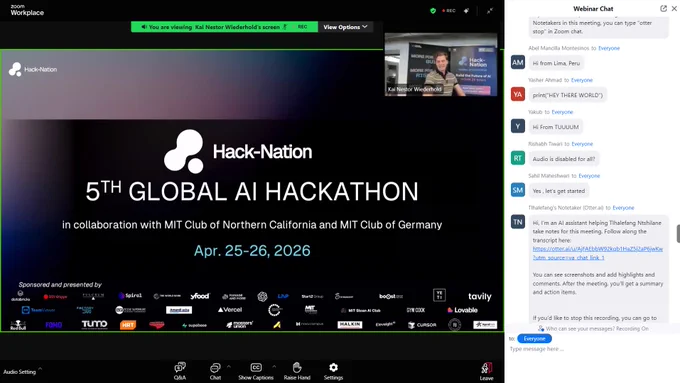The width and height of the screenshot is (680, 383).
Task: Click the green encryption shield icon
Action: click(433, 11)
